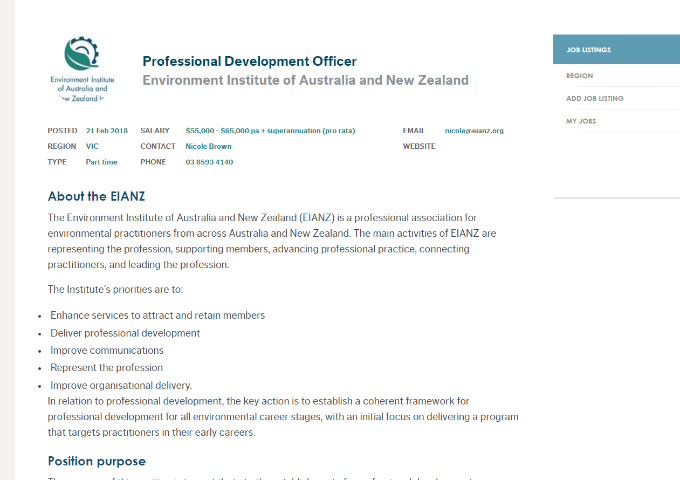Click the nicole@eianz.org email link

(x=474, y=131)
